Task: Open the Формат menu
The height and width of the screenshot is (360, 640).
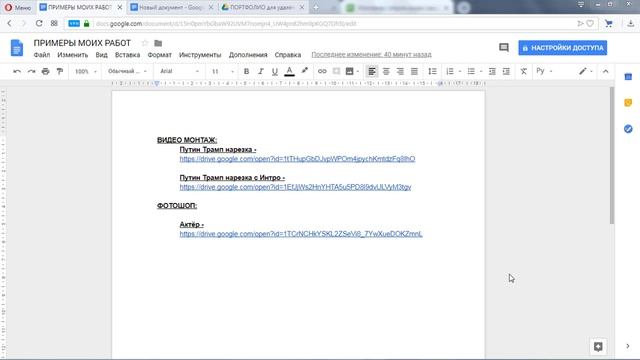Action: click(160, 55)
